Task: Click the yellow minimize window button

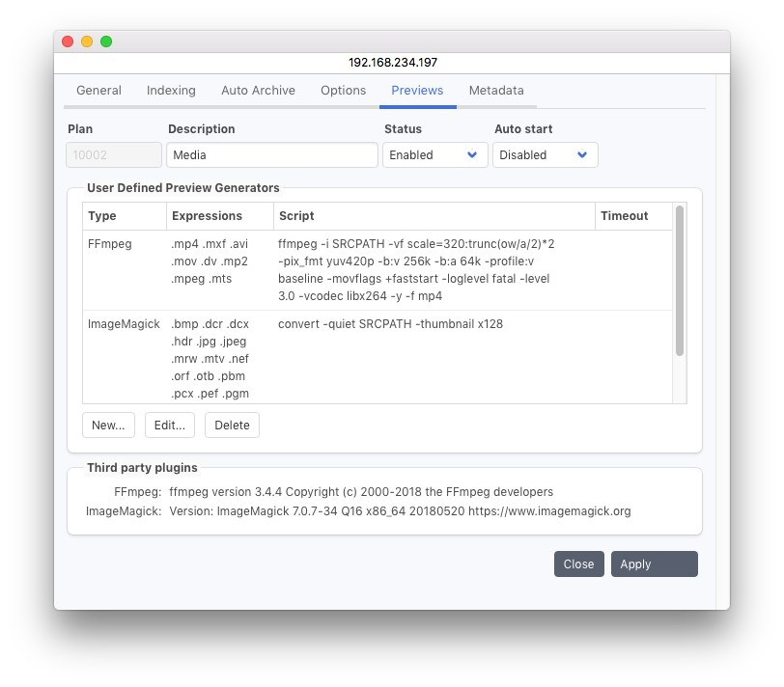Action: [87, 41]
